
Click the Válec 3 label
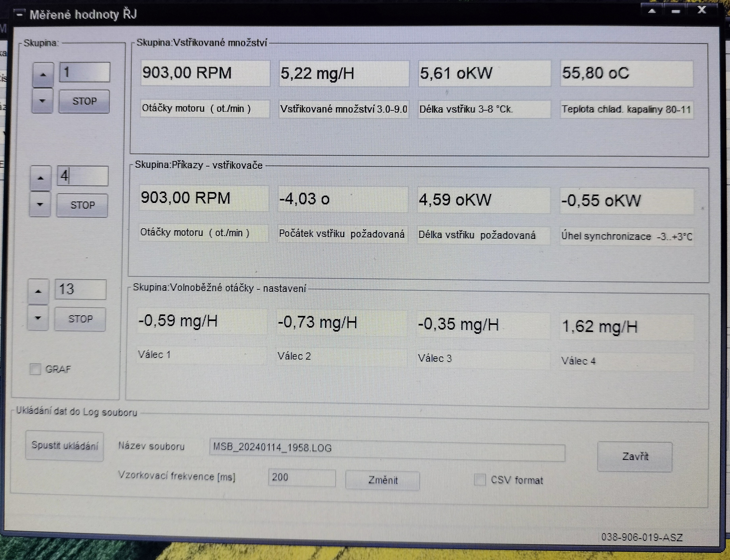point(435,359)
